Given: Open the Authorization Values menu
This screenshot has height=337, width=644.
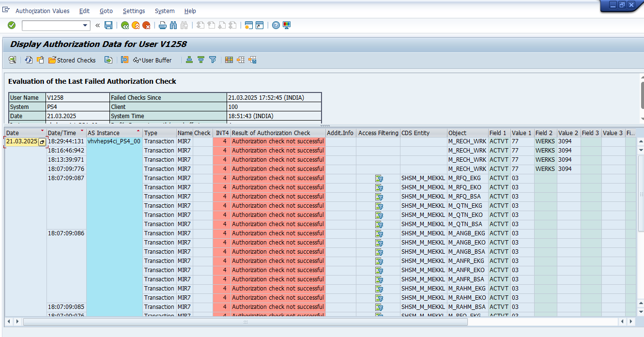Looking at the screenshot, I should 43,11.
